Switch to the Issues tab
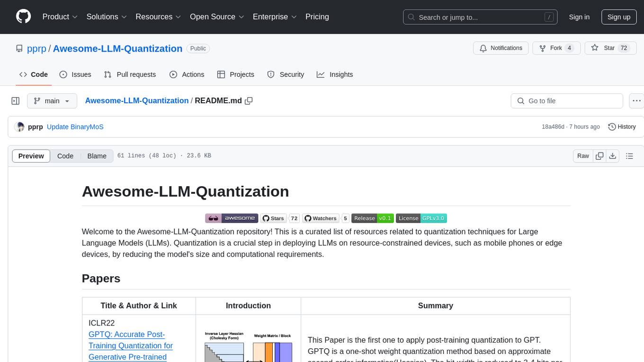This screenshot has height=362, width=644. pos(75,74)
